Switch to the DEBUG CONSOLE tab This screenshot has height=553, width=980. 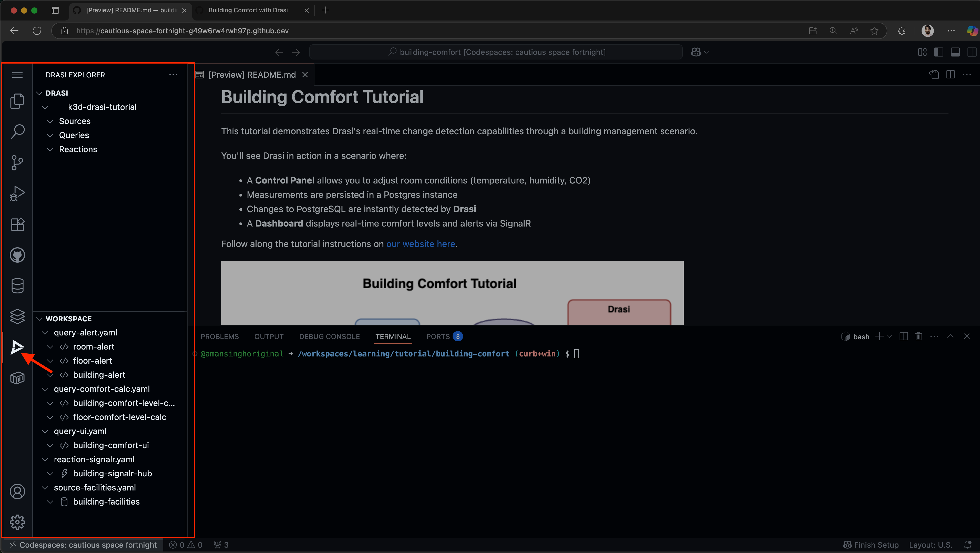[x=330, y=336]
